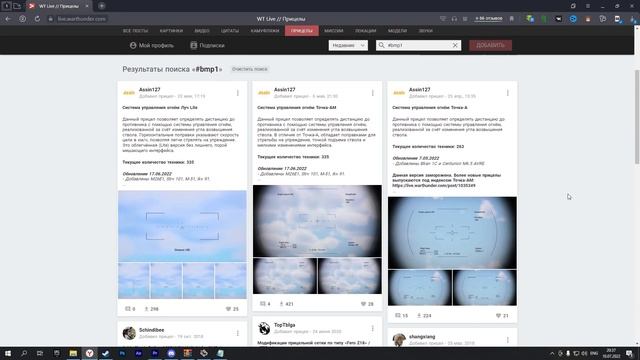Switch to the КАРТИНКИ tab

(x=171, y=31)
